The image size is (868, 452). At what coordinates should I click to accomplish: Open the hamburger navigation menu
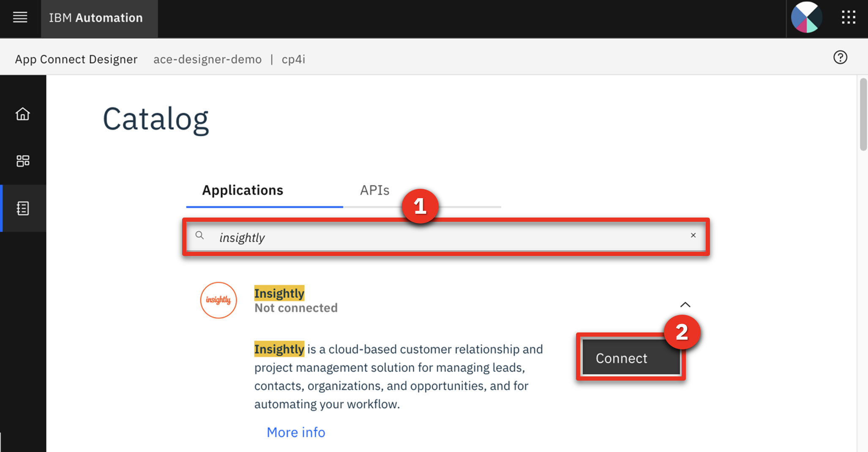coord(20,18)
